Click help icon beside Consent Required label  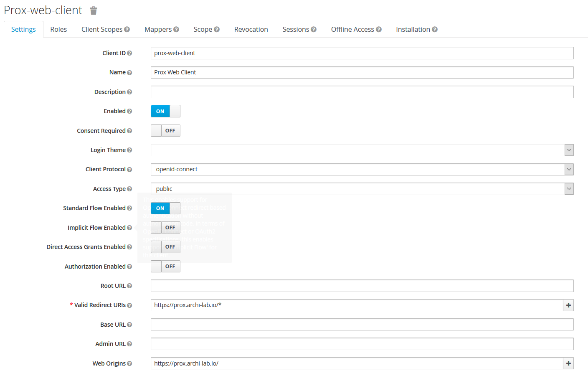[129, 131]
